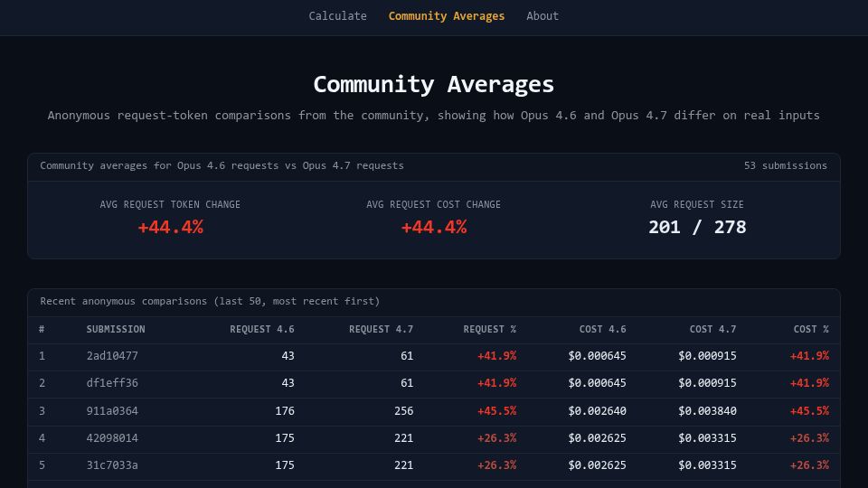Click the +45.5% request change in row 3
The height and width of the screenshot is (488, 868).
(496, 411)
